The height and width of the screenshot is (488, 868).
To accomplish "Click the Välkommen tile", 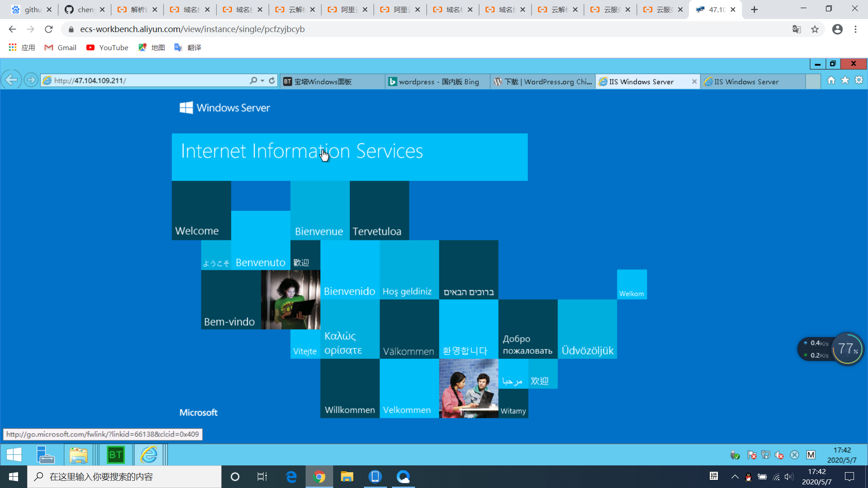I will click(x=409, y=329).
